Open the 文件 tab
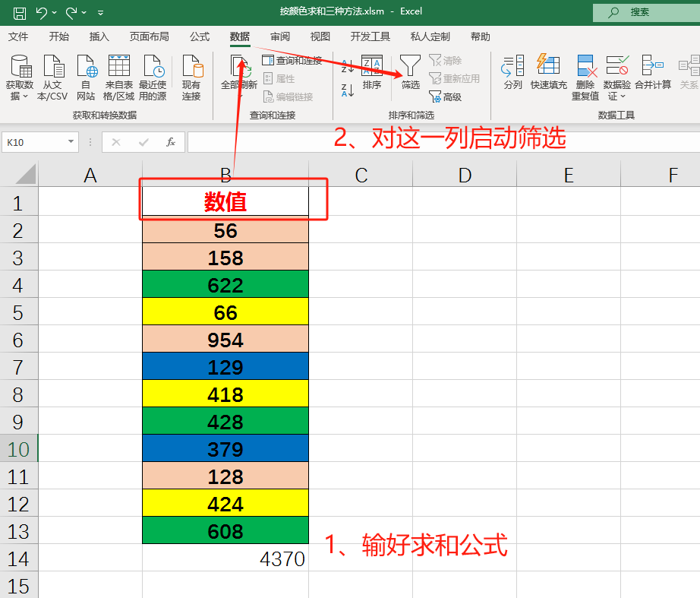 coord(18,36)
